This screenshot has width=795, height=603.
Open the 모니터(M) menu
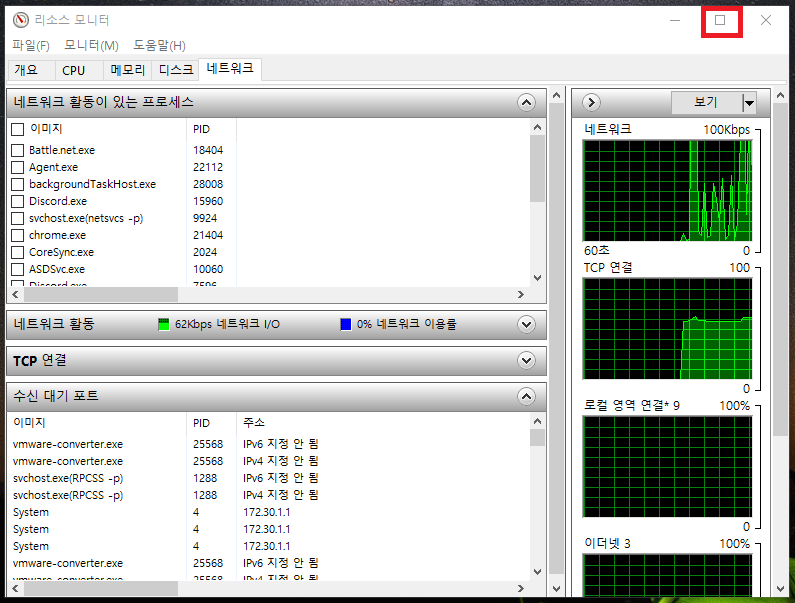click(x=91, y=45)
